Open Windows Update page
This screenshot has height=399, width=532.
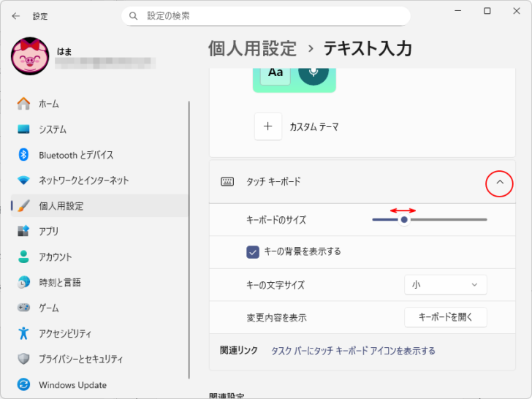[x=99, y=384]
